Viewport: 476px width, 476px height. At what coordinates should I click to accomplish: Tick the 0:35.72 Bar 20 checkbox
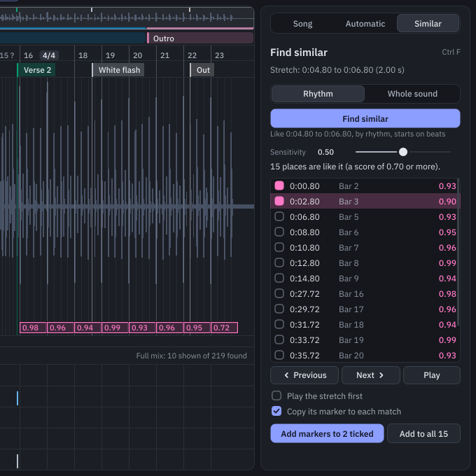tap(279, 355)
